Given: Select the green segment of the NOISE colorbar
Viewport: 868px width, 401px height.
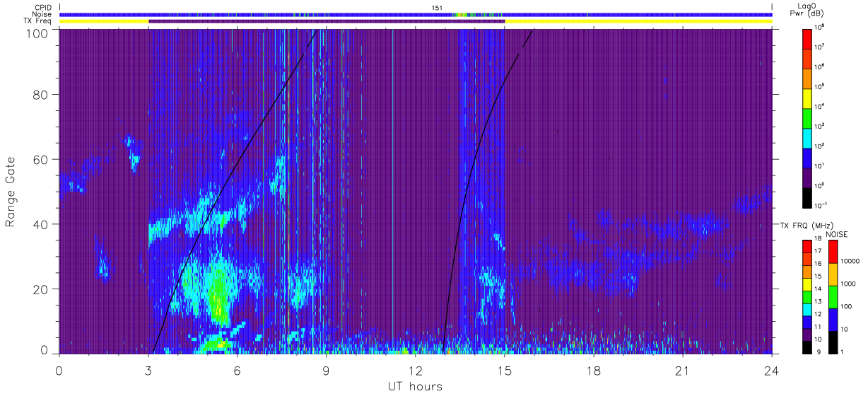Looking at the screenshot, I should [x=832, y=297].
